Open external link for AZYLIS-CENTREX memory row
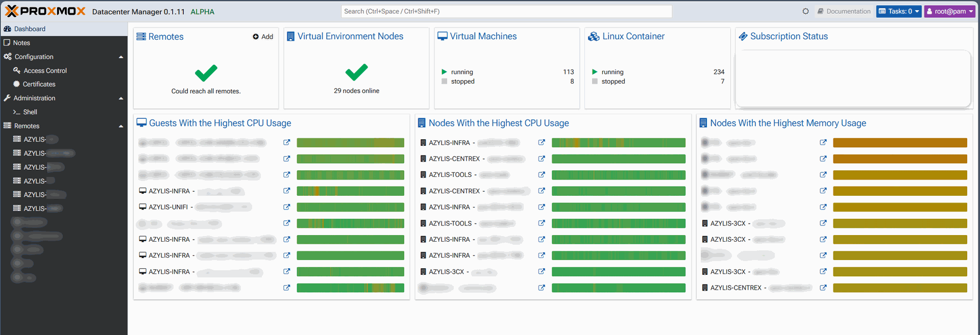The image size is (980, 335). coord(823,288)
